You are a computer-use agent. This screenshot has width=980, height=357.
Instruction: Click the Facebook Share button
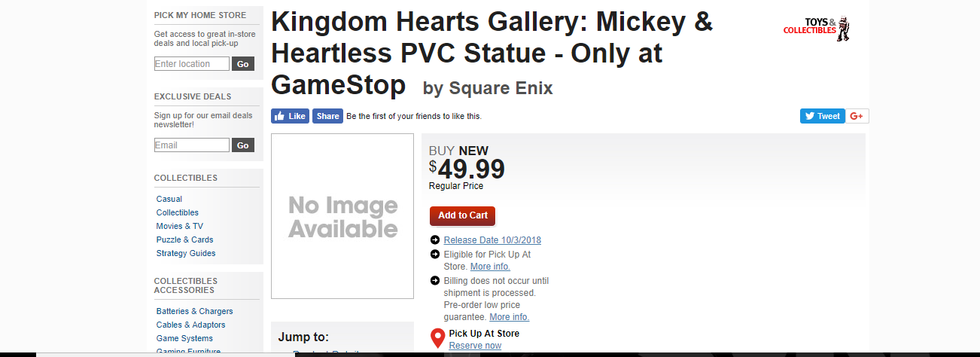(327, 116)
